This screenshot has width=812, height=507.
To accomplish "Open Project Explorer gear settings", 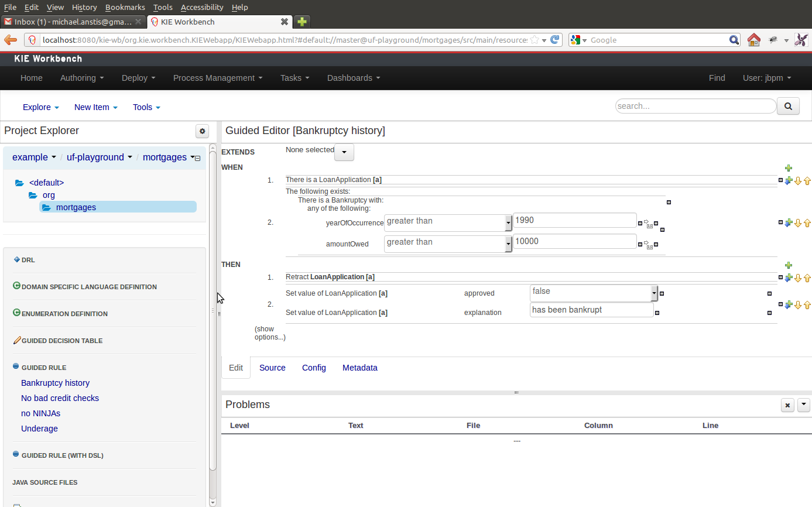I will coord(203,131).
